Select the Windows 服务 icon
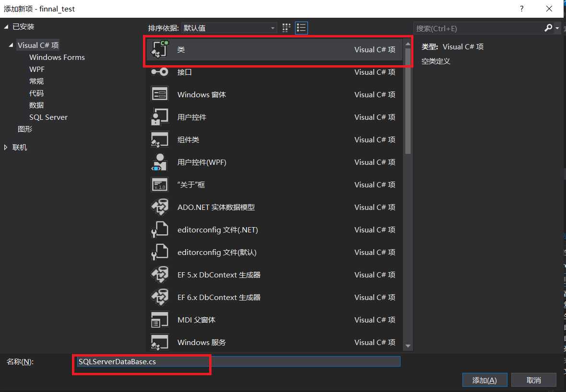 click(x=160, y=342)
